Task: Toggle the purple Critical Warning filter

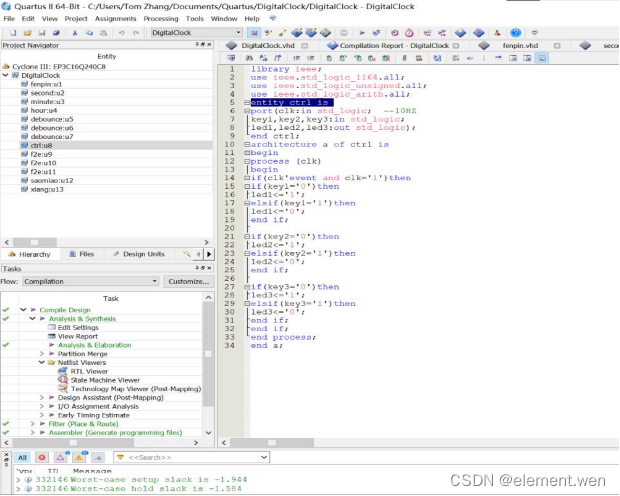Action: [61, 458]
